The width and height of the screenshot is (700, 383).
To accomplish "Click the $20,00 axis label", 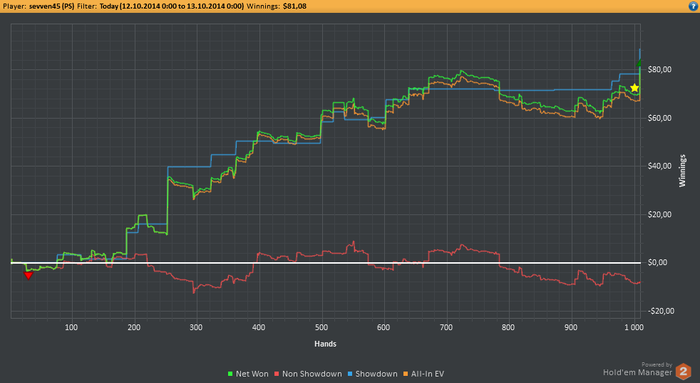I will [x=659, y=215].
